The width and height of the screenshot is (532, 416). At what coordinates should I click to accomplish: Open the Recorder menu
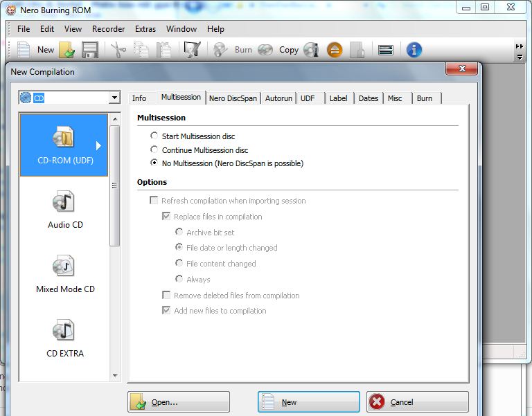(108, 29)
